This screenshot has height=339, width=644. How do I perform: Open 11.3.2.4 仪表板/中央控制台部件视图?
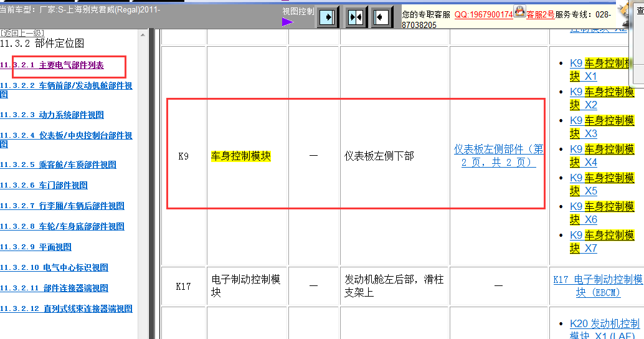(x=66, y=140)
